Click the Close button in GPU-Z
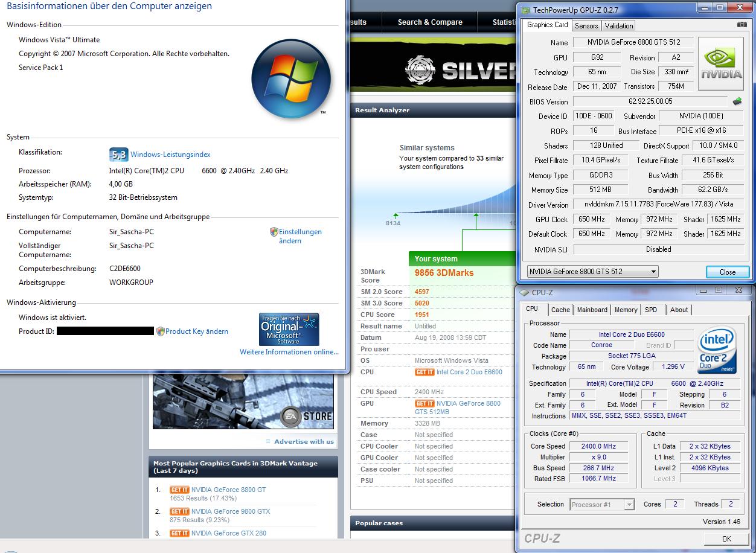The image size is (756, 553). point(728,272)
